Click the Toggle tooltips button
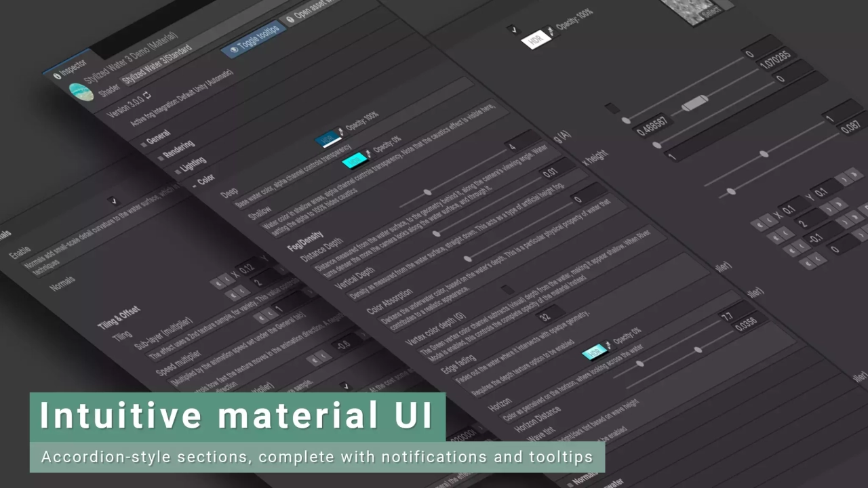 [x=254, y=39]
